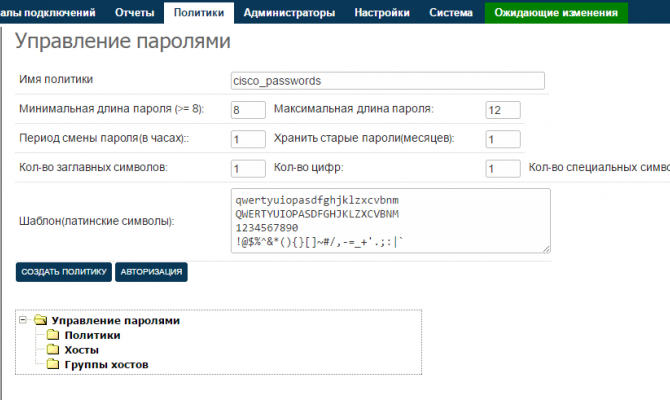
Task: Select Группы хостов tree label
Action: click(x=106, y=365)
